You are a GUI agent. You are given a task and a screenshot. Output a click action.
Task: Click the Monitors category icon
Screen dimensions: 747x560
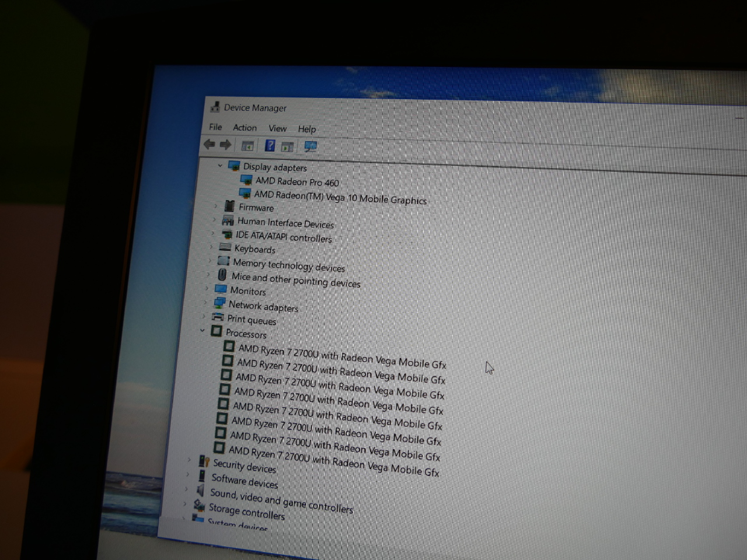[x=221, y=289]
